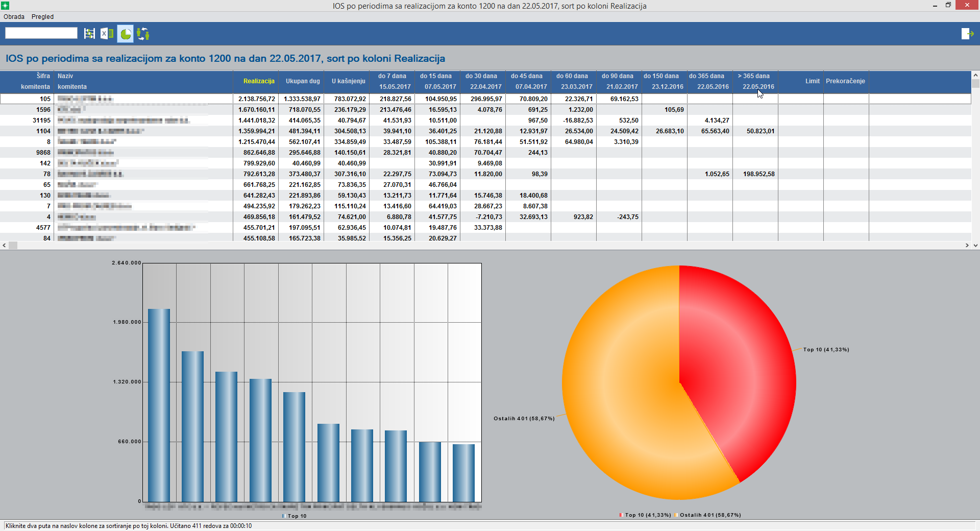Click the swap partners toolbar icon

[143, 34]
